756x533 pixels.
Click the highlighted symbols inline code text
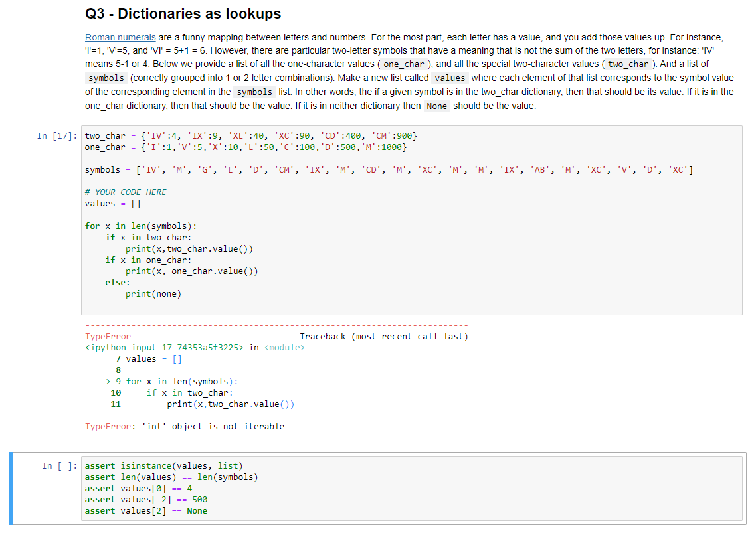tap(105, 78)
